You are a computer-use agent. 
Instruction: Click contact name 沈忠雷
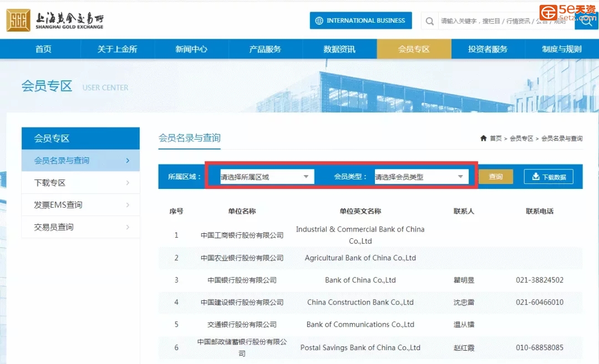[x=464, y=302]
